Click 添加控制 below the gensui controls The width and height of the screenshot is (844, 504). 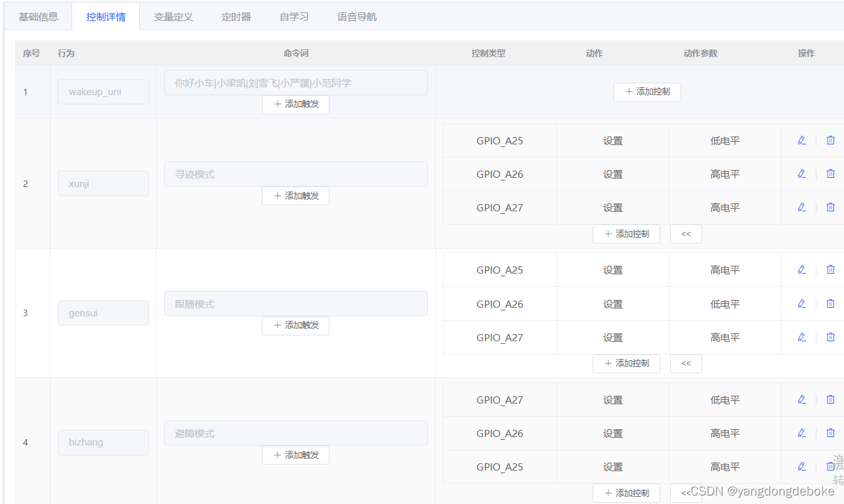coord(626,364)
